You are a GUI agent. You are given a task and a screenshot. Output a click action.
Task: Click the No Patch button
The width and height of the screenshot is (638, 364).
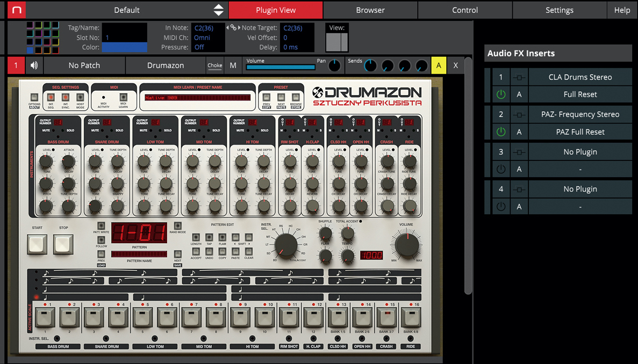(84, 65)
